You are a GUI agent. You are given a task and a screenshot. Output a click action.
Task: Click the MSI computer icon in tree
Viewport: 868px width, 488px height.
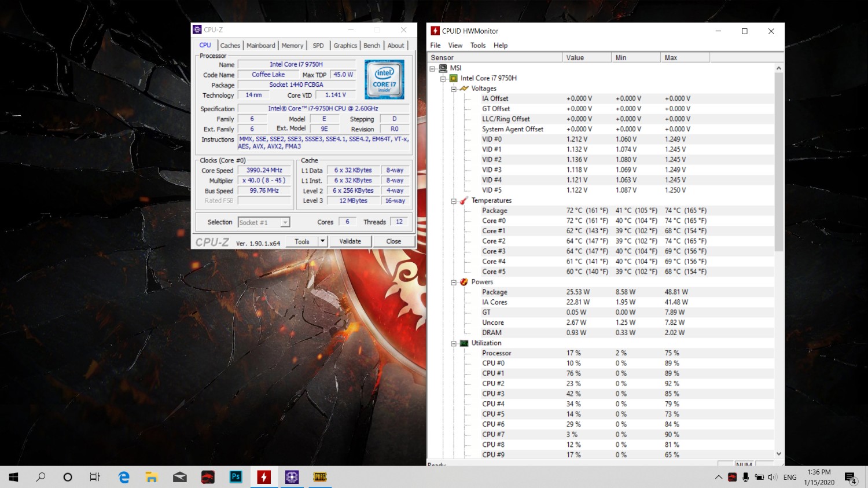(443, 68)
